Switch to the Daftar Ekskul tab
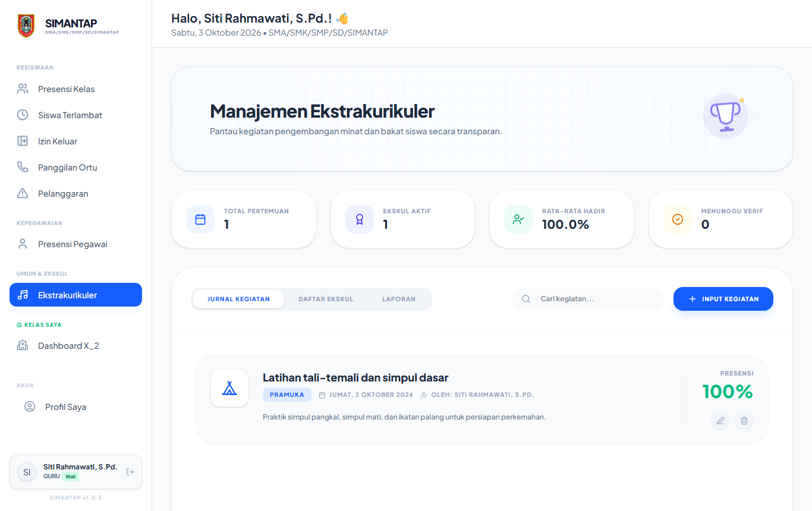The image size is (812, 511). coord(326,299)
